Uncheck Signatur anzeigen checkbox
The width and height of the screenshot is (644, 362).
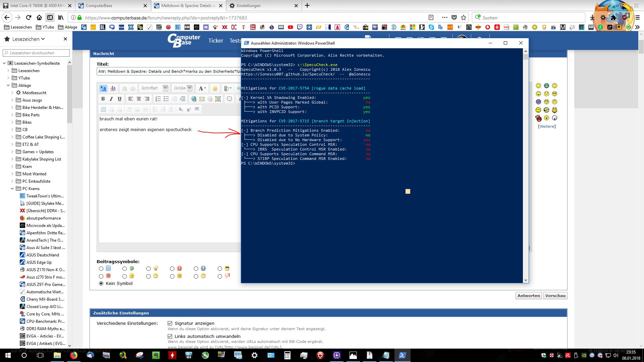pyautogui.click(x=170, y=323)
